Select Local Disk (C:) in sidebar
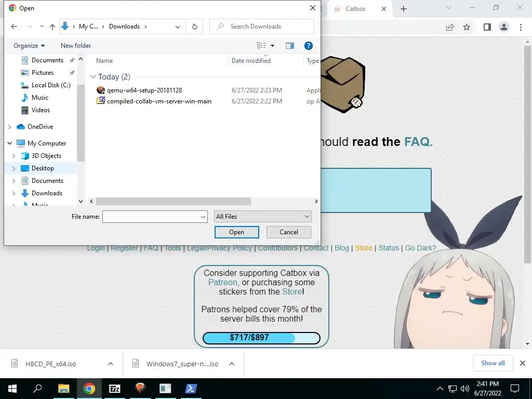The image size is (532, 399). (x=51, y=85)
